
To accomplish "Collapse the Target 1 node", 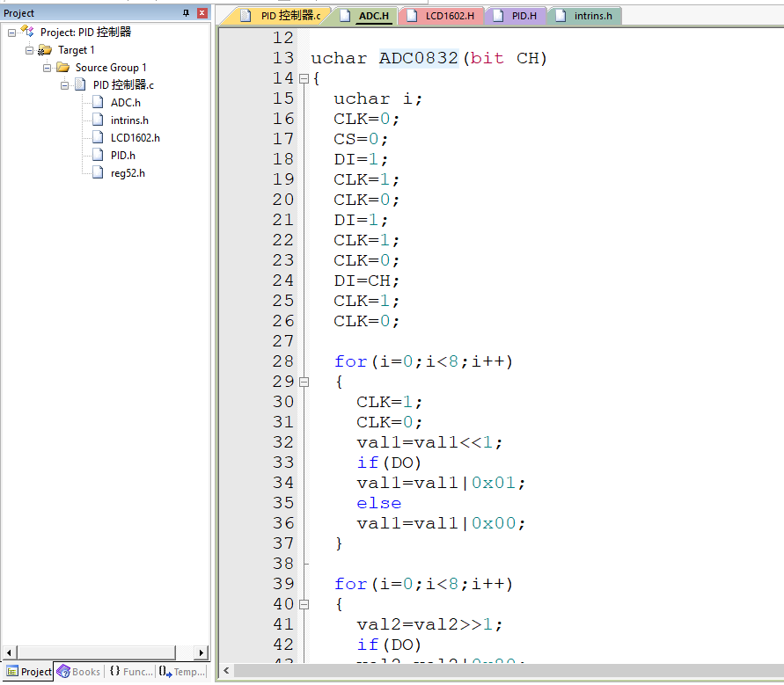I will pos(29,50).
